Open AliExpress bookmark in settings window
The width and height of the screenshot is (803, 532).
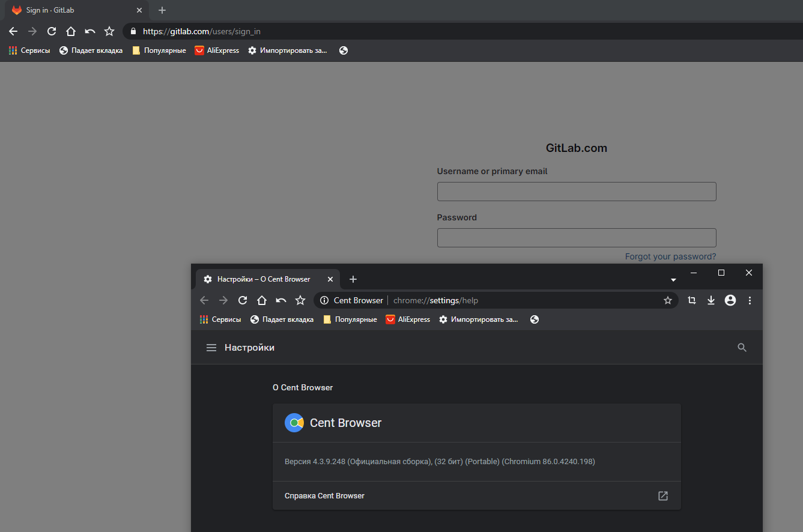coord(408,319)
